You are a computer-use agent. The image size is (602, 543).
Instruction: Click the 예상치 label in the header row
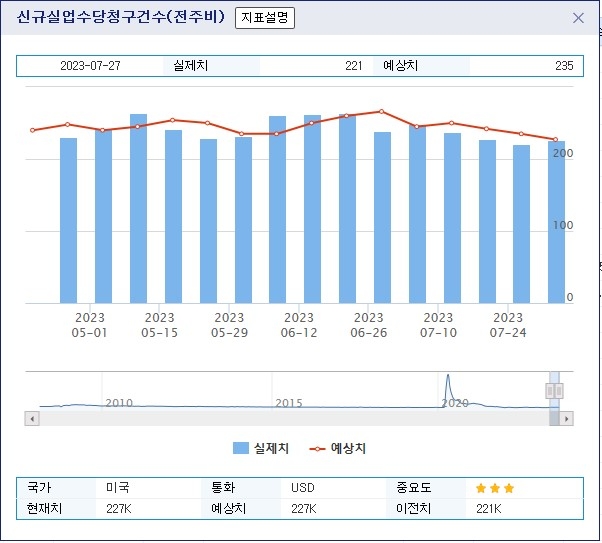(x=400, y=65)
